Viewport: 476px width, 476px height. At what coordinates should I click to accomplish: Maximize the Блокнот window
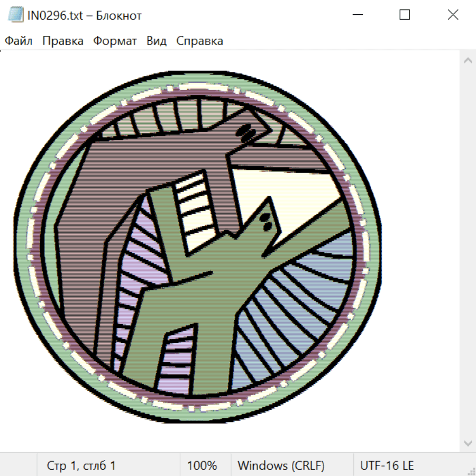pos(405,15)
